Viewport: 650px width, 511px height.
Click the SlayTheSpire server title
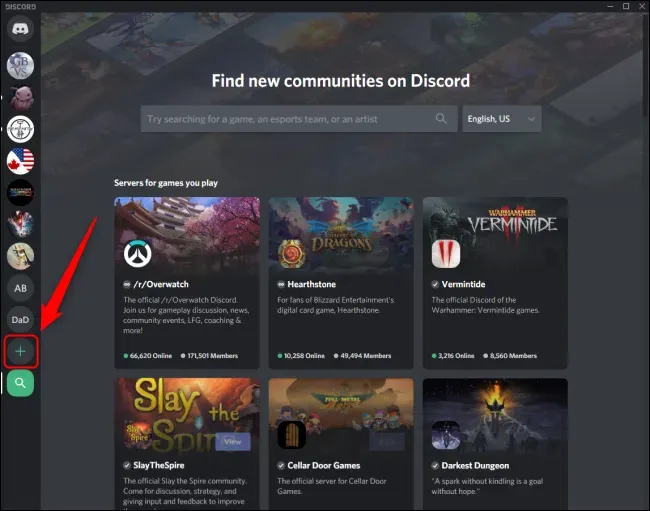point(159,465)
